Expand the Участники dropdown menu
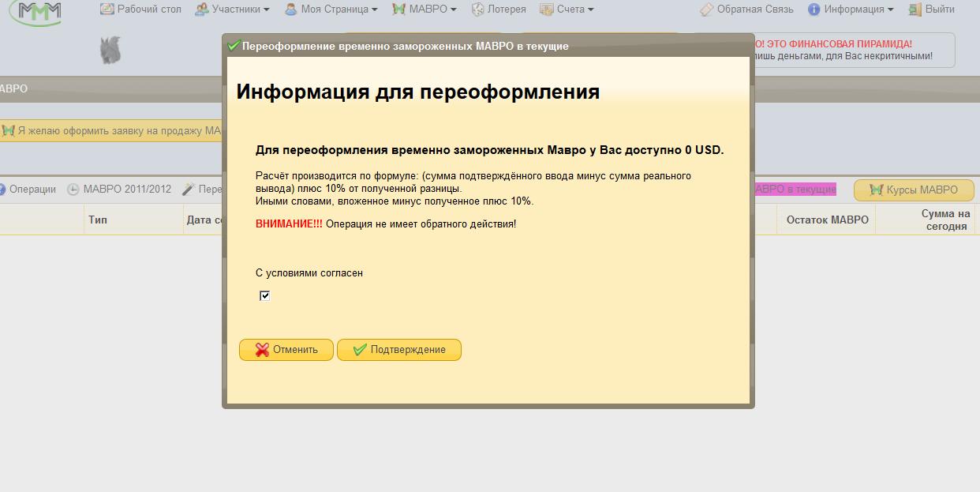Image resolution: width=980 pixels, height=492 pixels. [232, 9]
